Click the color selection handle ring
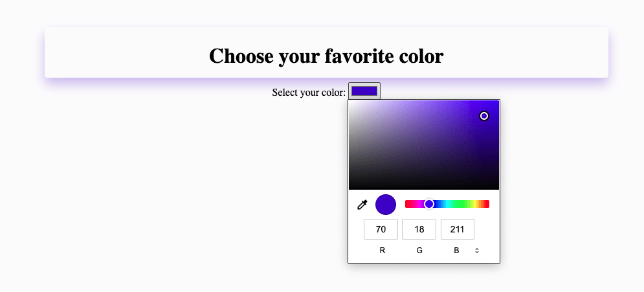The width and height of the screenshot is (644, 292). [x=484, y=116]
